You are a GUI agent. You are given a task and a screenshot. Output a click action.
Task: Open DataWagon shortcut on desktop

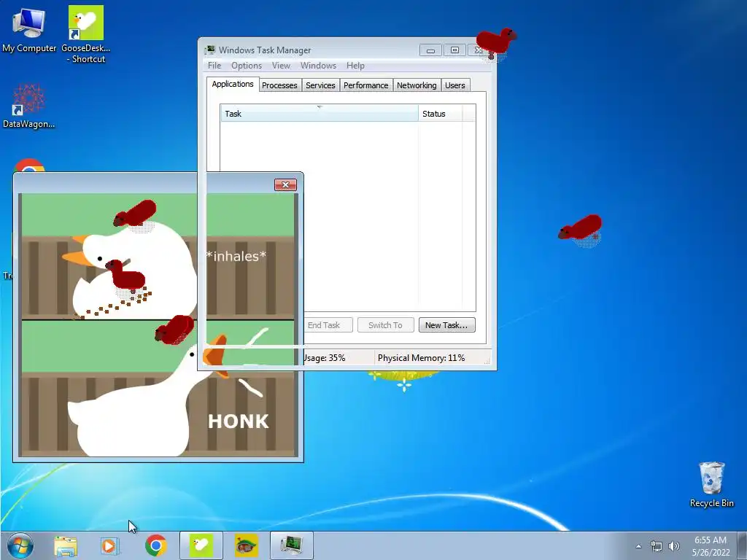click(28, 106)
